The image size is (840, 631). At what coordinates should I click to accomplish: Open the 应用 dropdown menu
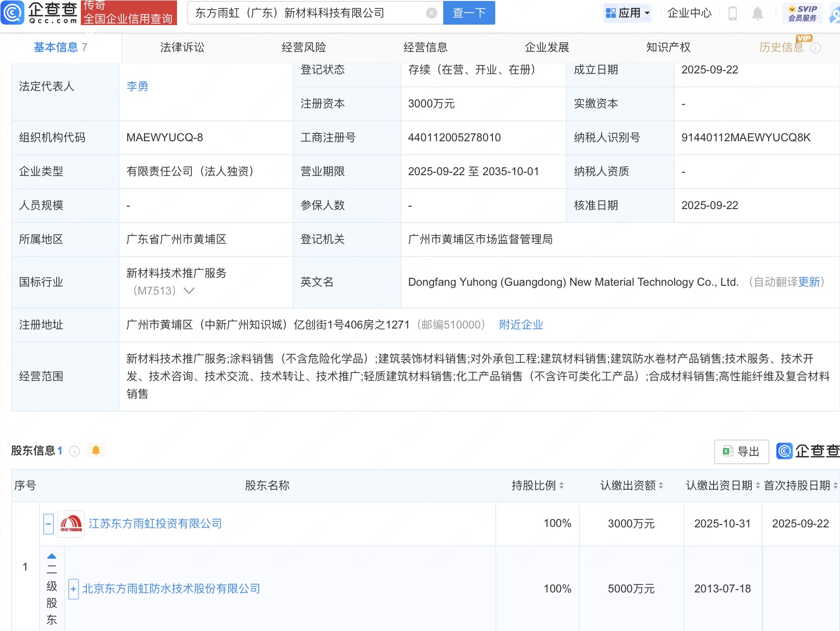[x=628, y=13]
